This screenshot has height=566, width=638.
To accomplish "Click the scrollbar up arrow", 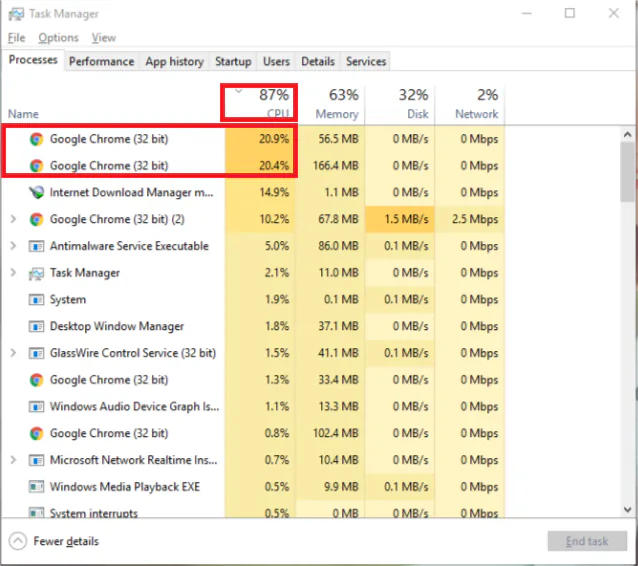I will 627,134.
